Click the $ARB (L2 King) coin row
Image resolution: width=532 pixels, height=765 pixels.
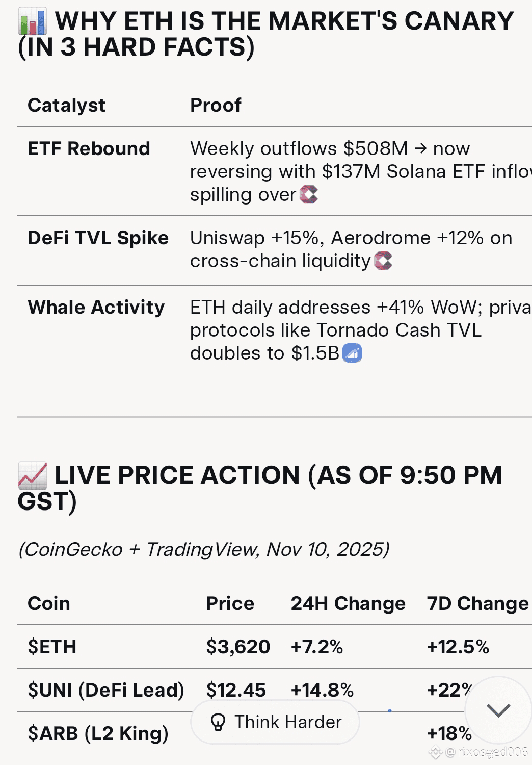[x=98, y=733]
